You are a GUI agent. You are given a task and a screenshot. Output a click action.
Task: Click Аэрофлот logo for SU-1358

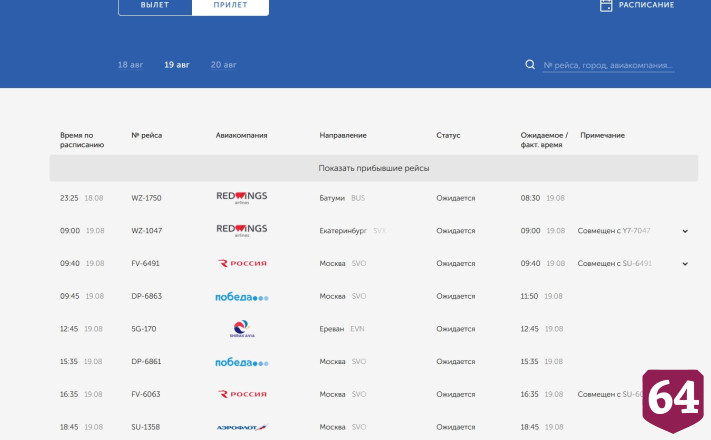242,427
